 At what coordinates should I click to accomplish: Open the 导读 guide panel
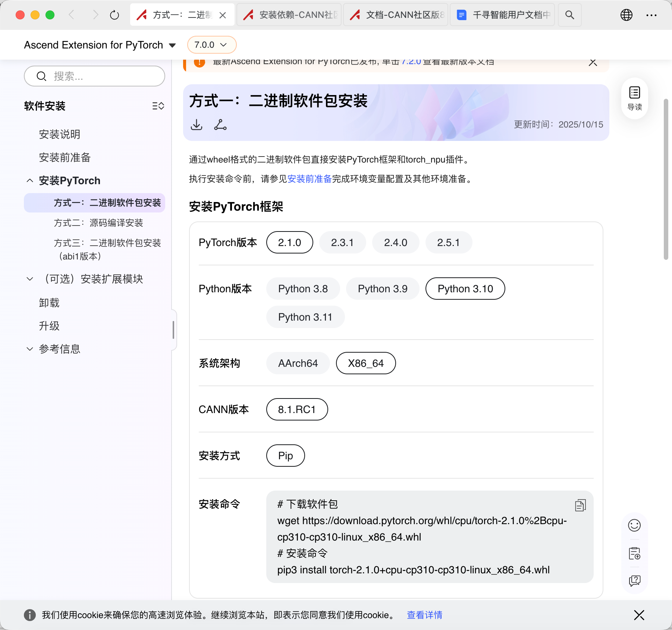(634, 98)
